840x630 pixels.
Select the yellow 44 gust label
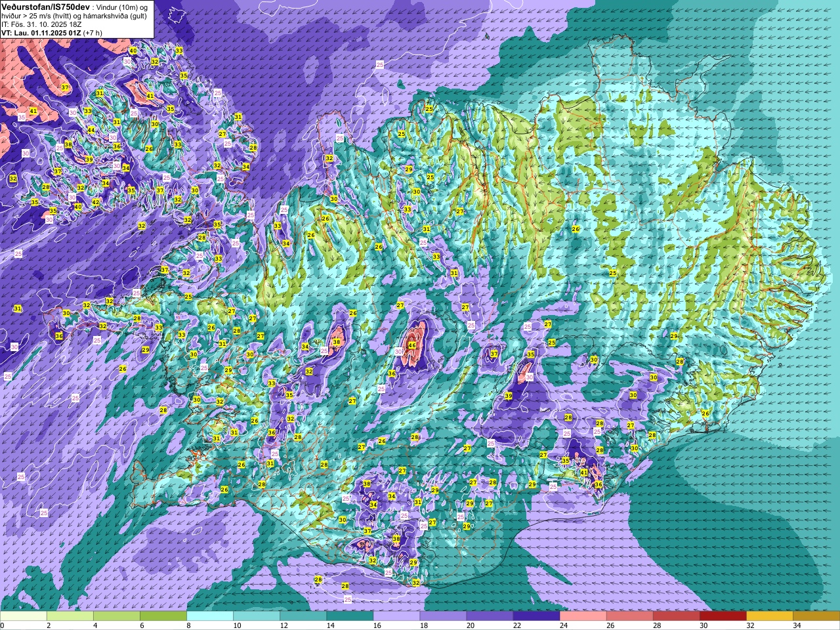(x=91, y=131)
